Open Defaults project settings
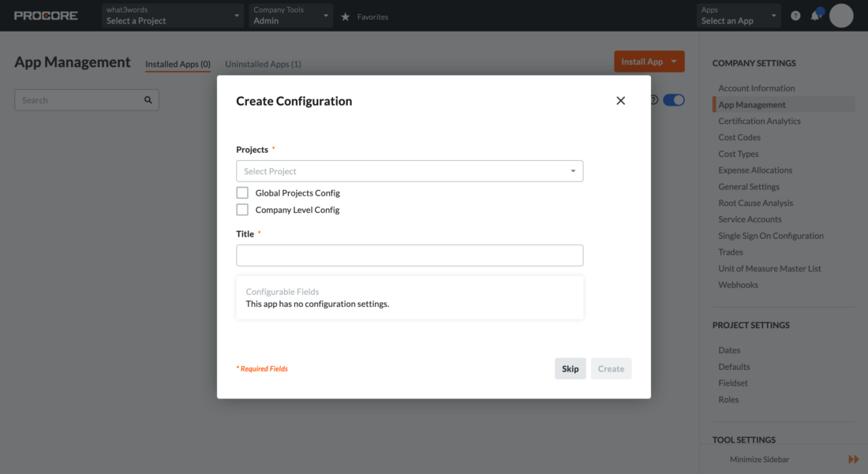 (x=734, y=367)
